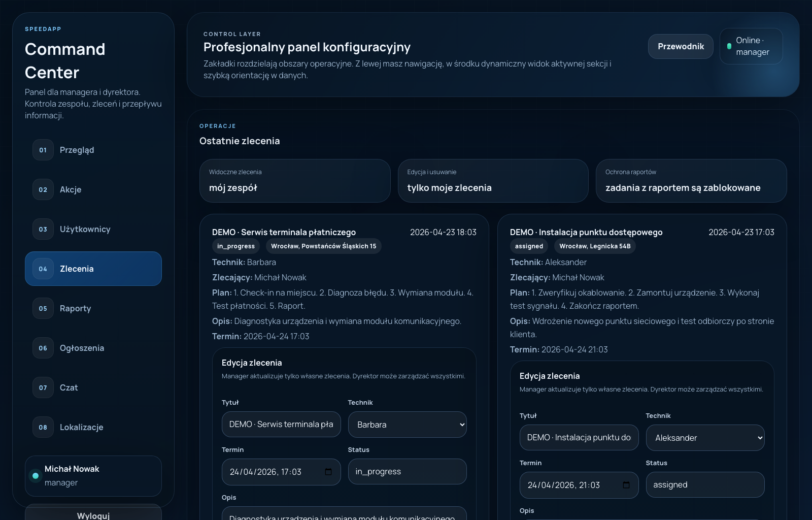Viewport: 812px width, 520px height.
Task: Click the Wyloguj button
Action: [x=93, y=515]
